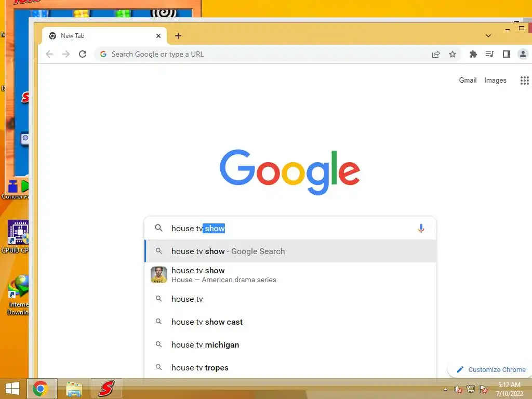Click the magnifier icon in the search box
This screenshot has height=399, width=532.
coord(158,228)
